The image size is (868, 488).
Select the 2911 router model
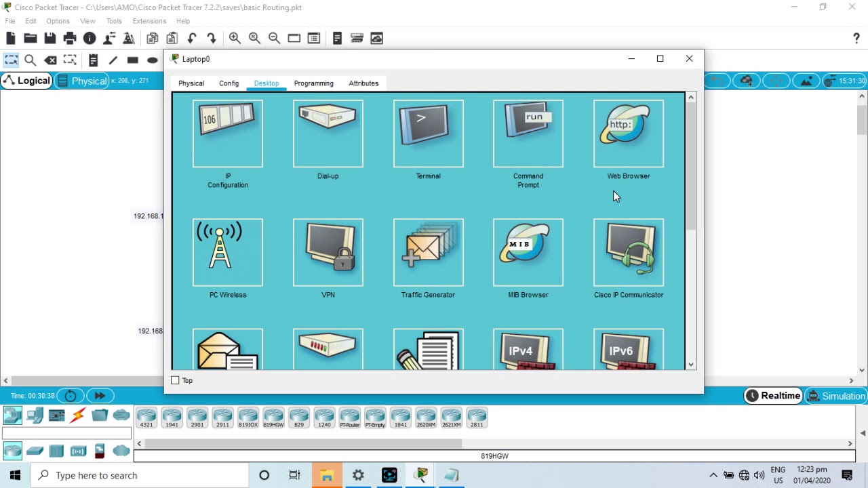(222, 418)
